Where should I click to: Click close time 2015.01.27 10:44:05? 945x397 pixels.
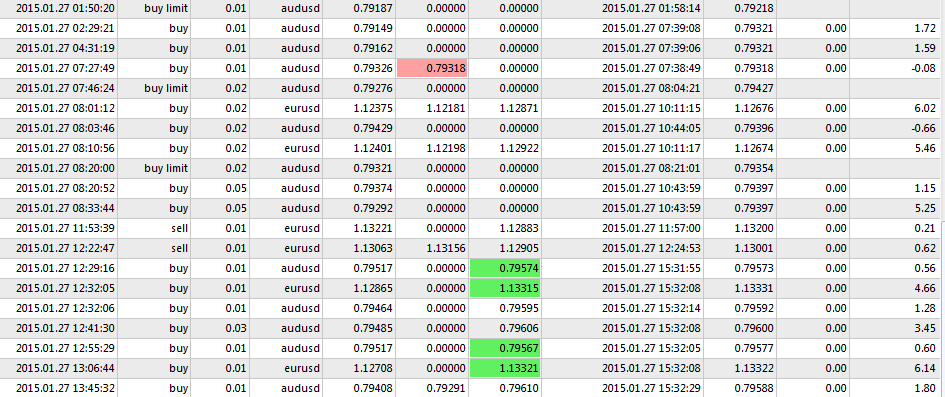(651, 128)
